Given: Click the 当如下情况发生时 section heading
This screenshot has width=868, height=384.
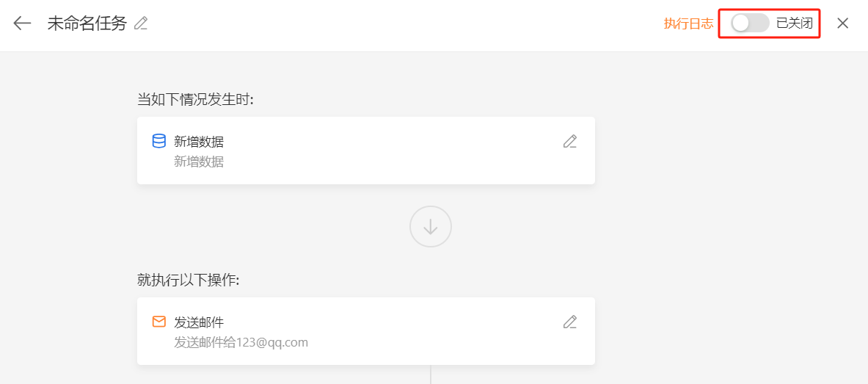Looking at the screenshot, I should pos(195,100).
